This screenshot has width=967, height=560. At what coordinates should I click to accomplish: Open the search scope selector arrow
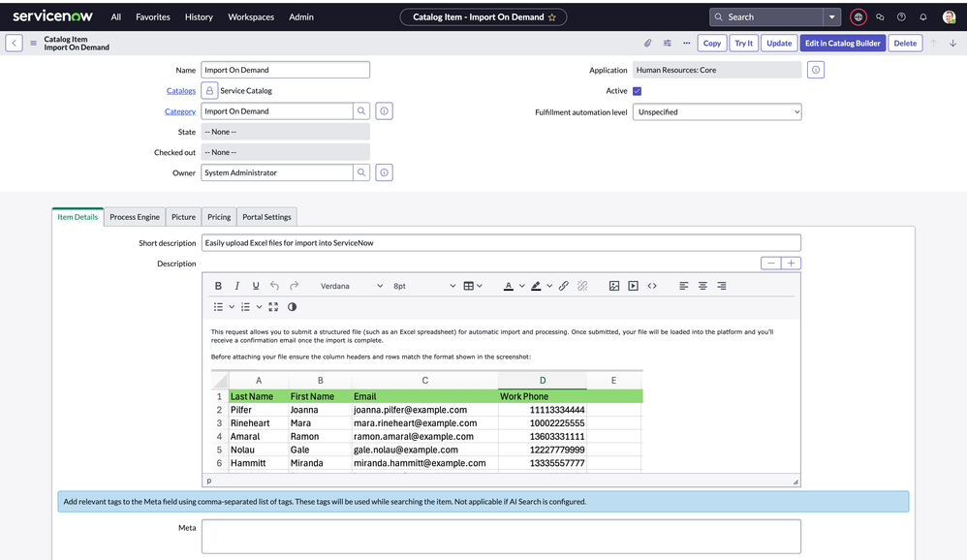[x=831, y=16]
